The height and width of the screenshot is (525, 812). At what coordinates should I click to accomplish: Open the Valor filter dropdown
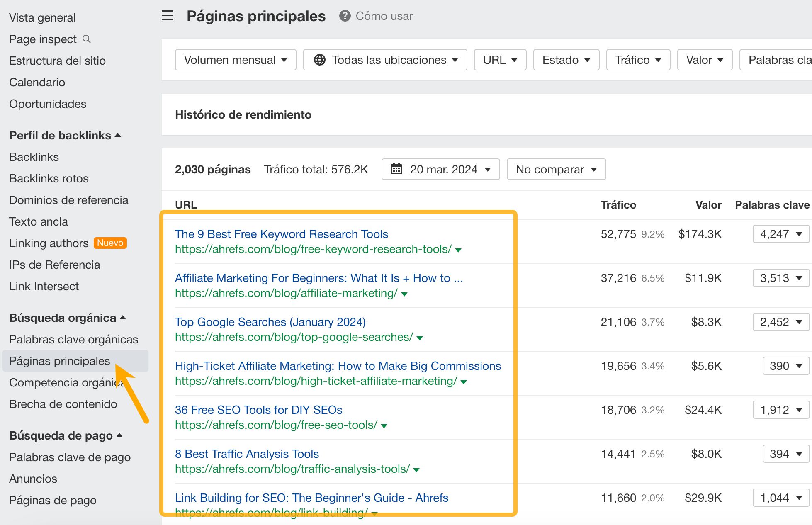[704, 60]
